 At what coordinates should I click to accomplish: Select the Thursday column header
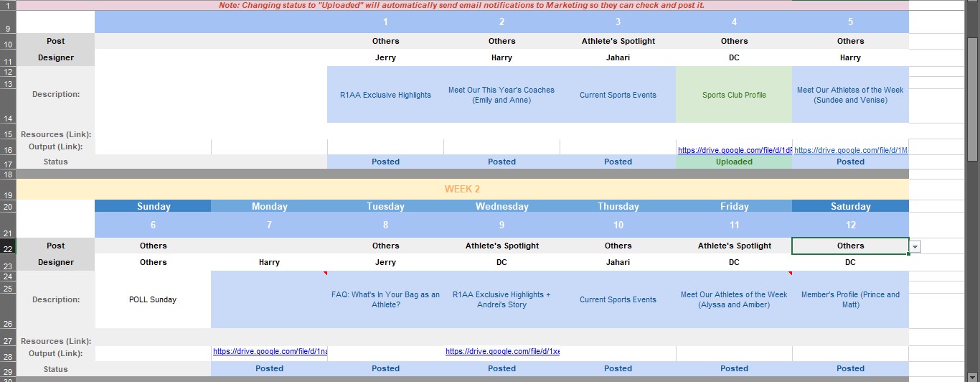(x=618, y=206)
